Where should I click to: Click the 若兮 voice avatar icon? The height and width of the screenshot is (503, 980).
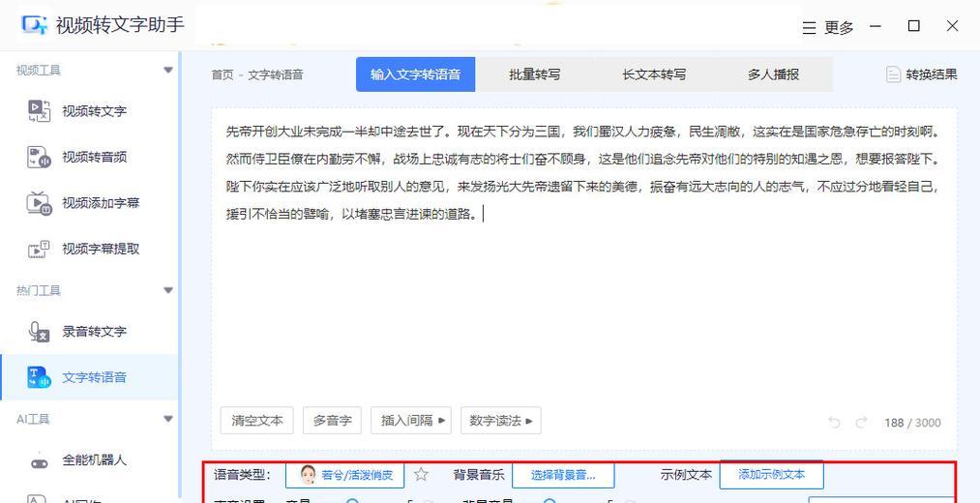(x=308, y=475)
